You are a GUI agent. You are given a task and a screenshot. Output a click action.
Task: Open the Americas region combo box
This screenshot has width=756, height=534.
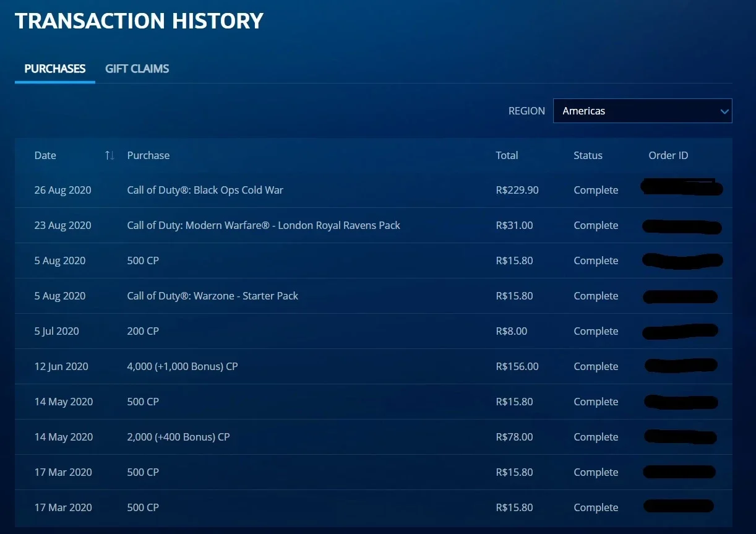pyautogui.click(x=642, y=111)
